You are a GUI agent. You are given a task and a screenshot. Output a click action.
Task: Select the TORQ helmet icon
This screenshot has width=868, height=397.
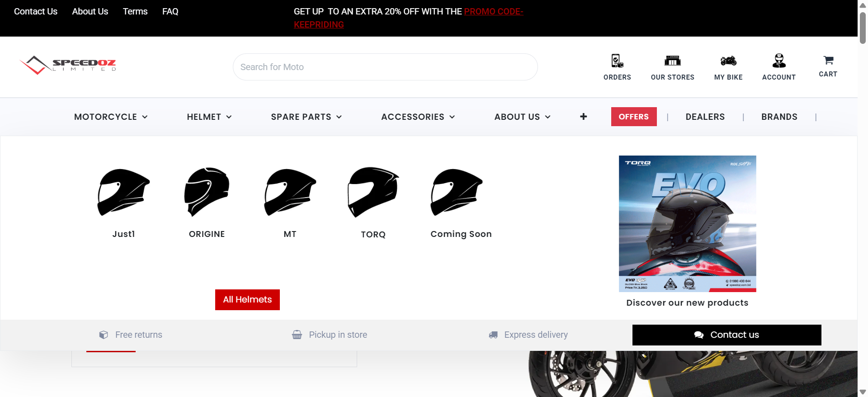point(373,192)
